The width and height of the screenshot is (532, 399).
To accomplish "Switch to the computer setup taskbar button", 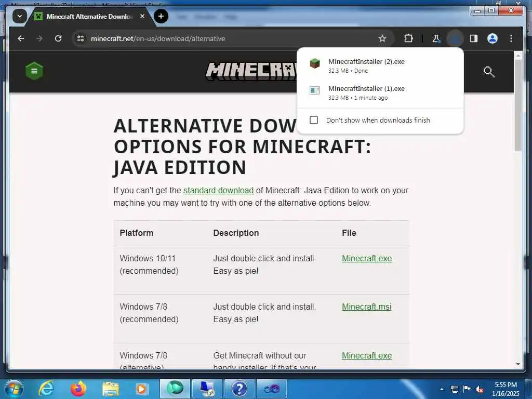I will click(207, 389).
